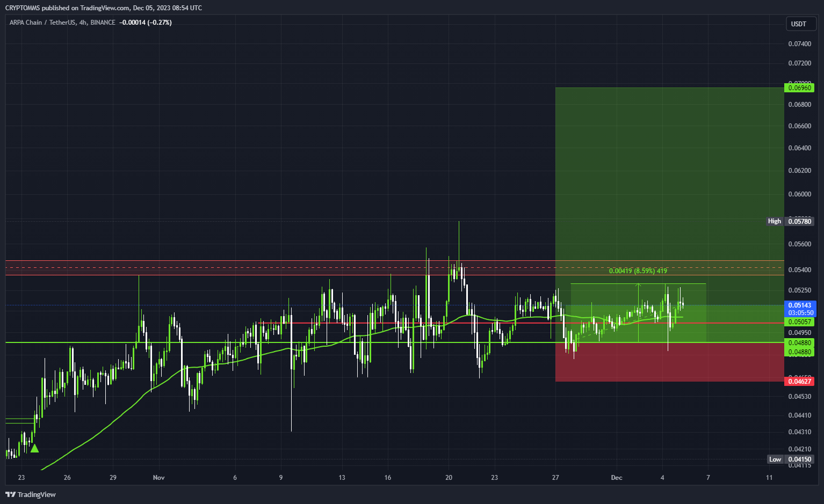824x504 pixels.
Task: Click the -0.00014 (-0.27%) change value
Action: pos(146,23)
